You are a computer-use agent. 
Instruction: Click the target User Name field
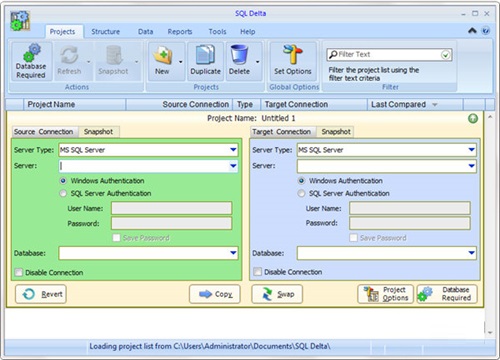pyautogui.click(x=410, y=208)
